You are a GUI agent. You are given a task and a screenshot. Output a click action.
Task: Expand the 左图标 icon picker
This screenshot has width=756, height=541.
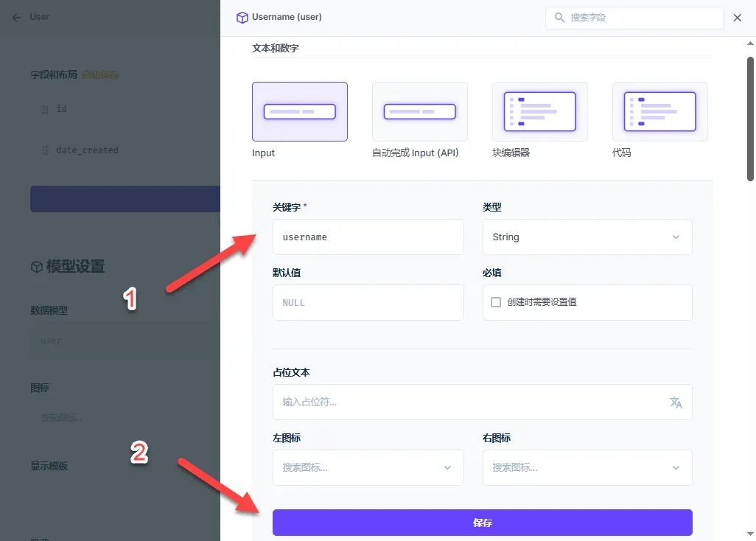point(368,467)
